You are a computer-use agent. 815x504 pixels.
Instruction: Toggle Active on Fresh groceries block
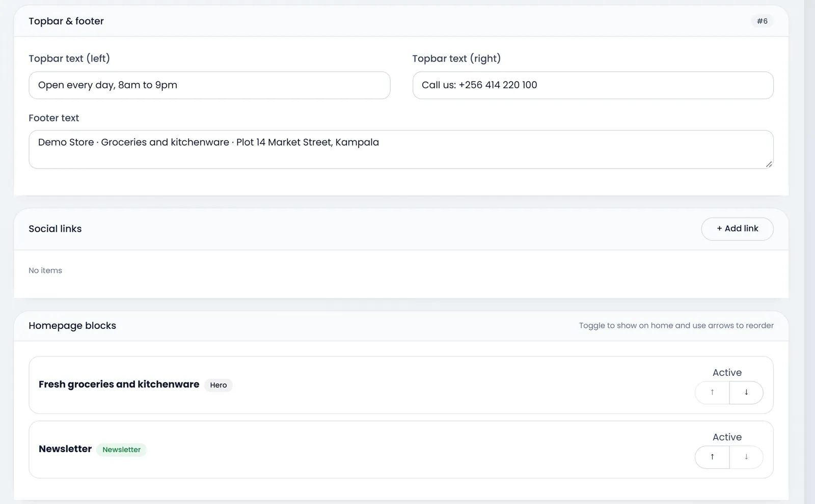[x=727, y=373]
